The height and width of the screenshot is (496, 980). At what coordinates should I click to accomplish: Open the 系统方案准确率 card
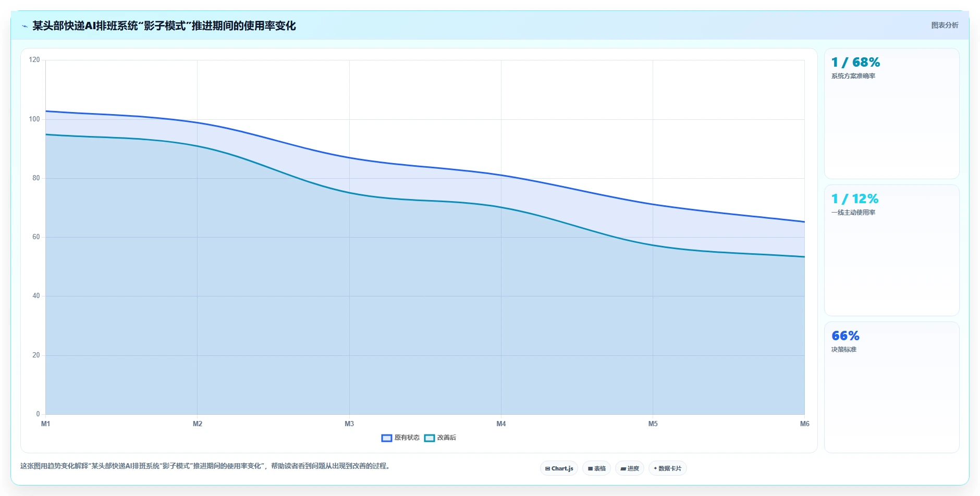891,114
